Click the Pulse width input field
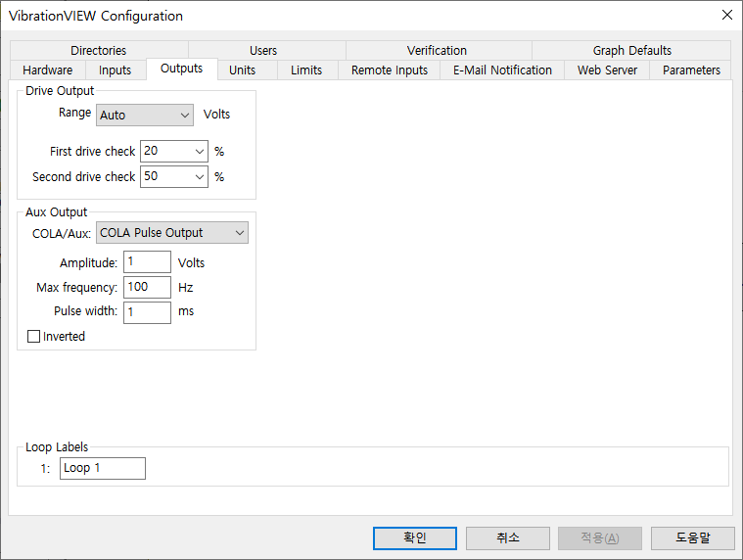The image size is (743, 560). [x=148, y=312]
